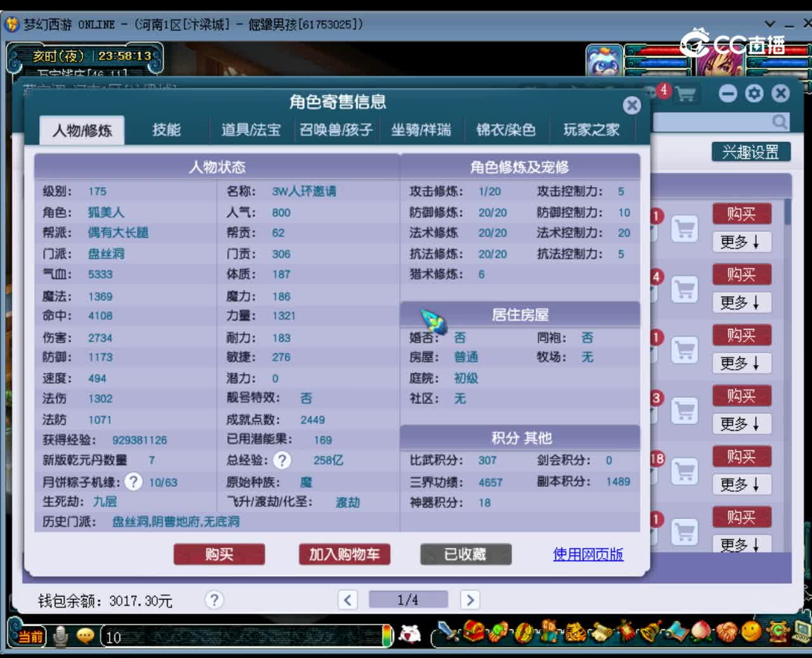Open the red treasure chest inventory icon
Viewport: 812px width, 658px height.
[x=473, y=632]
